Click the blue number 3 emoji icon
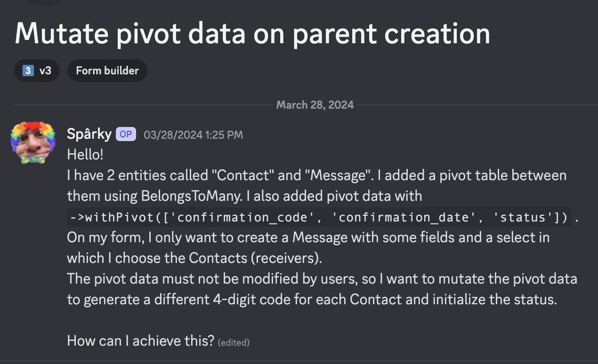Viewport: 598px width, 364px height. click(28, 71)
